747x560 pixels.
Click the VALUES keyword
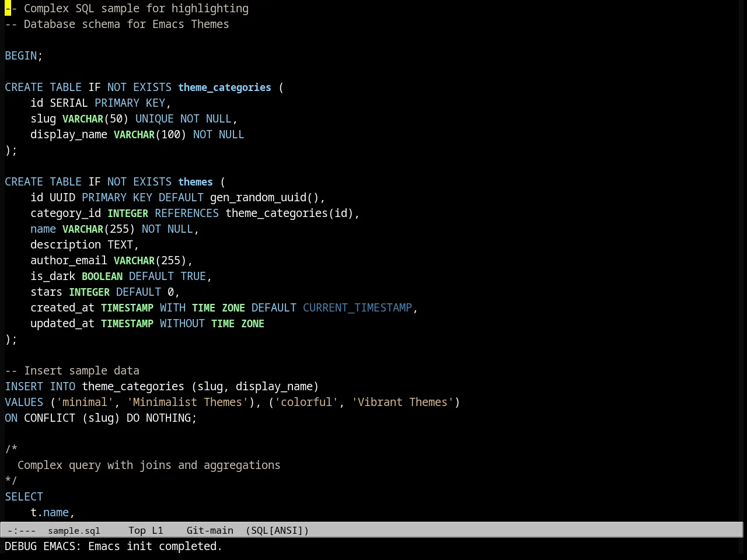[24, 402]
